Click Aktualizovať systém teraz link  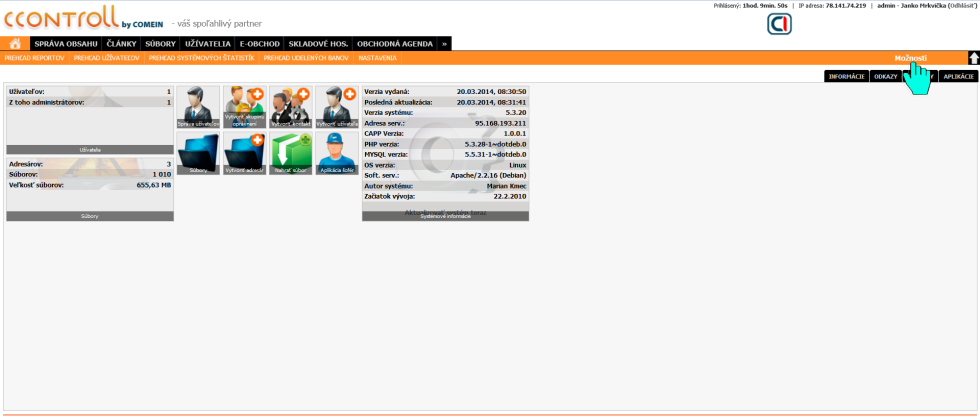click(x=446, y=213)
